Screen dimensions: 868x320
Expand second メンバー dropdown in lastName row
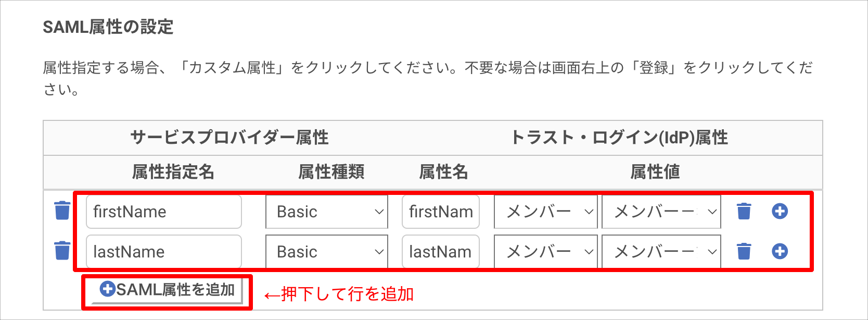[x=661, y=252]
